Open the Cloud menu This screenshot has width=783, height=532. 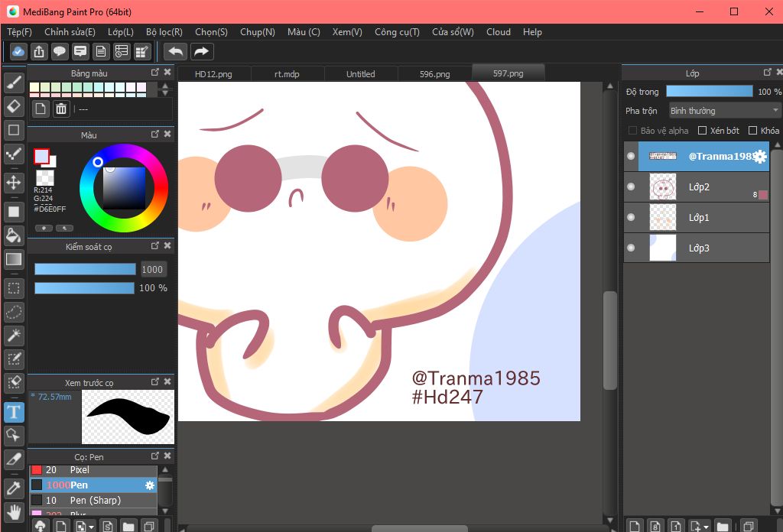[x=499, y=32]
